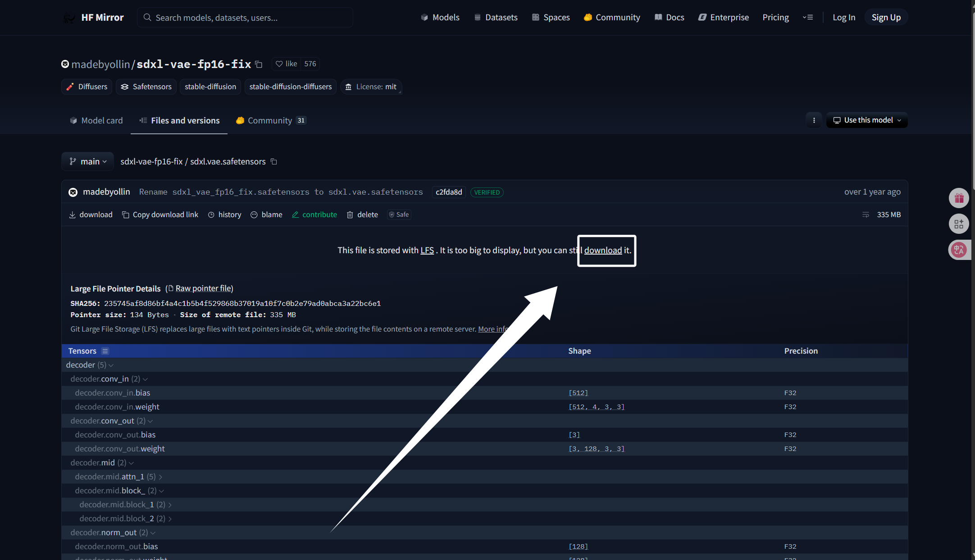Click download in the file toolbar
This screenshot has width=975, height=560.
(91, 214)
